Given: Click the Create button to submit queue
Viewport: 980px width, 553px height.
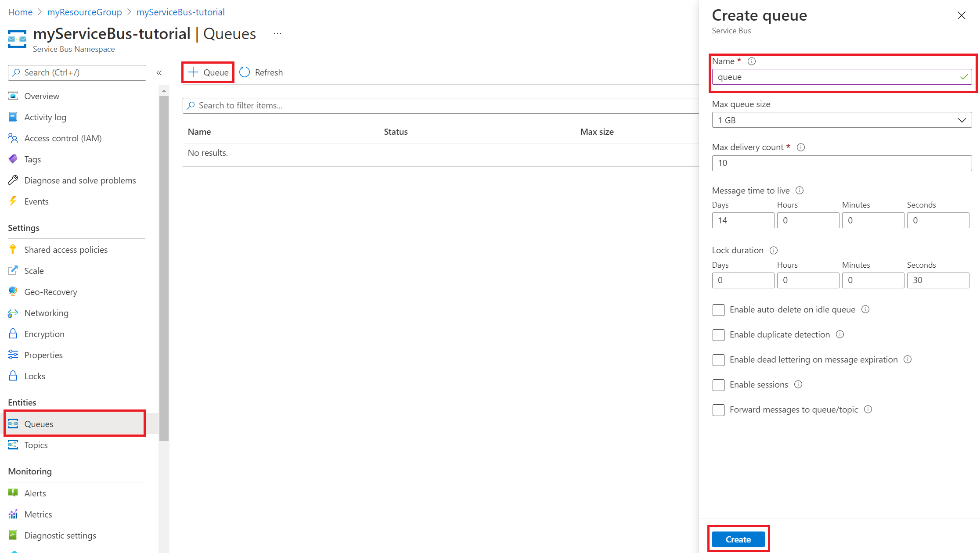Looking at the screenshot, I should point(738,539).
